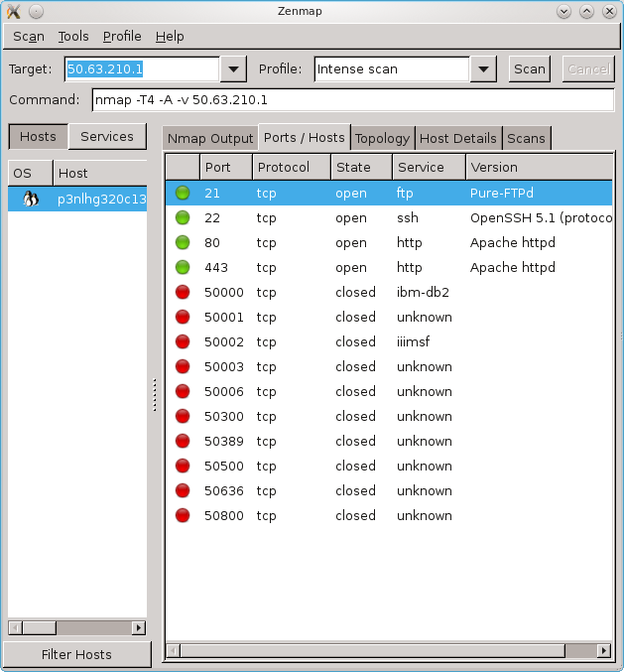Open the Help menu
Screen dimensions: 624x672
[170, 37]
